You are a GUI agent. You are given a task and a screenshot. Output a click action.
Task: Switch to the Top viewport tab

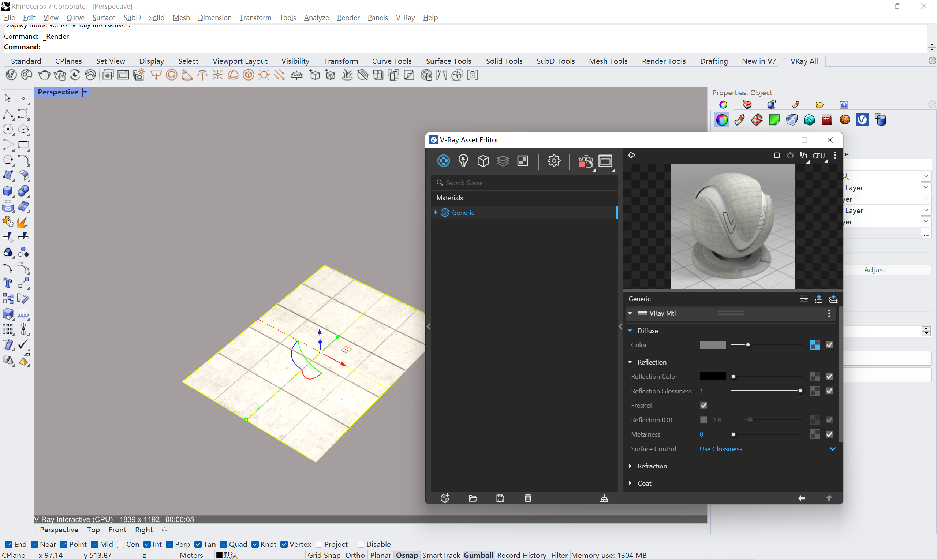click(93, 529)
